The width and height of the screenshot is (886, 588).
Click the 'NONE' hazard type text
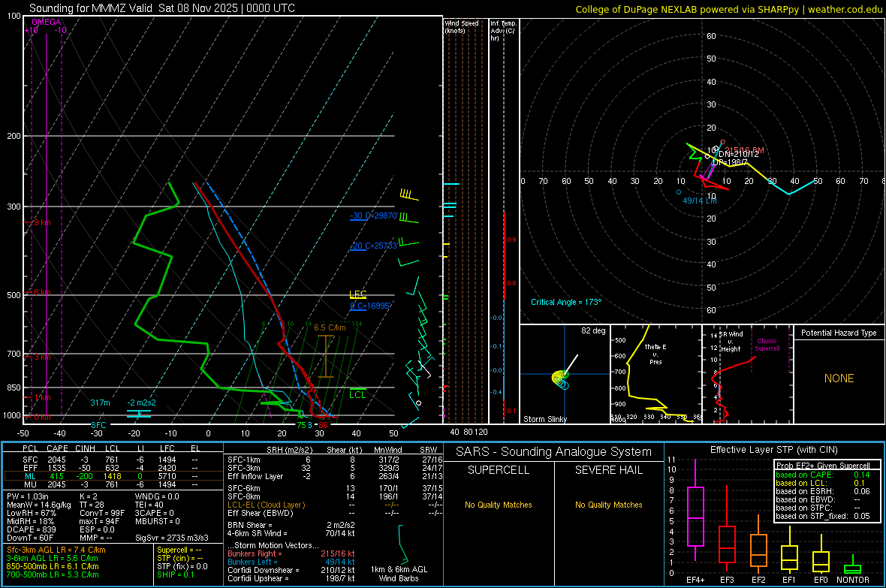[839, 378]
